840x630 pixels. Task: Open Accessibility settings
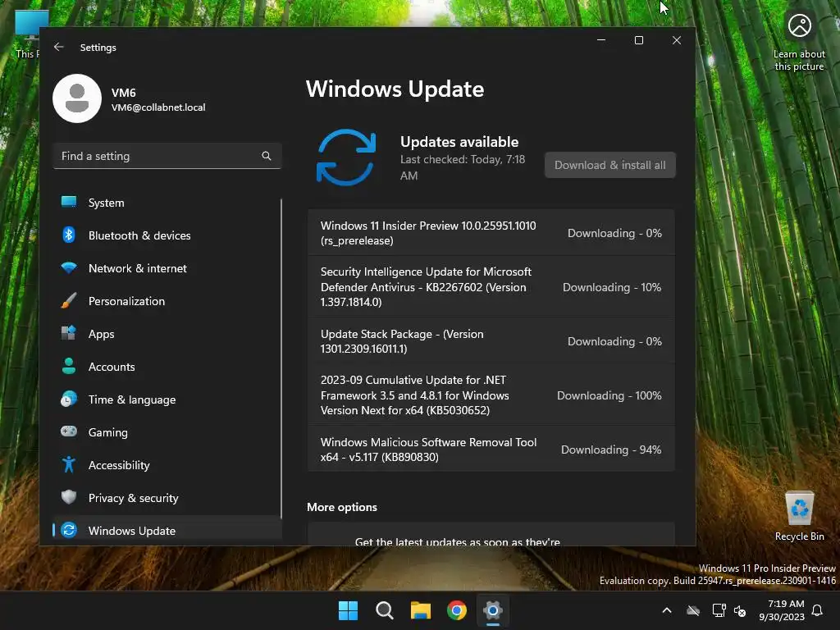[x=167, y=465]
